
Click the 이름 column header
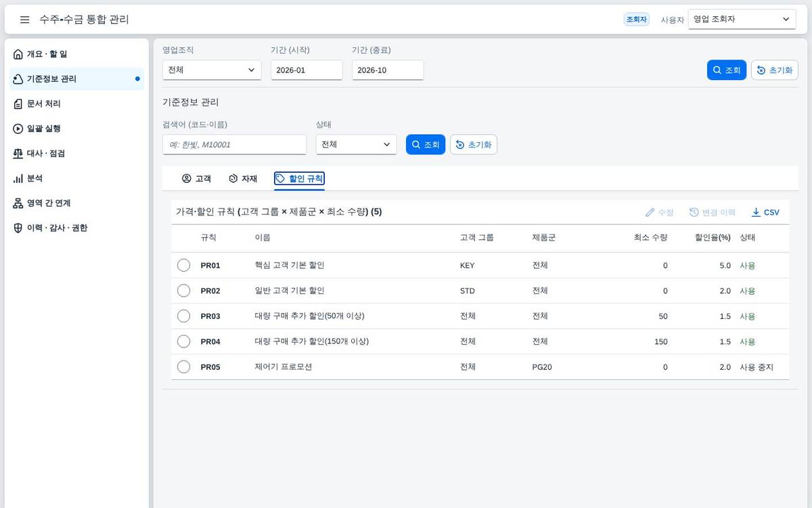[x=263, y=238]
